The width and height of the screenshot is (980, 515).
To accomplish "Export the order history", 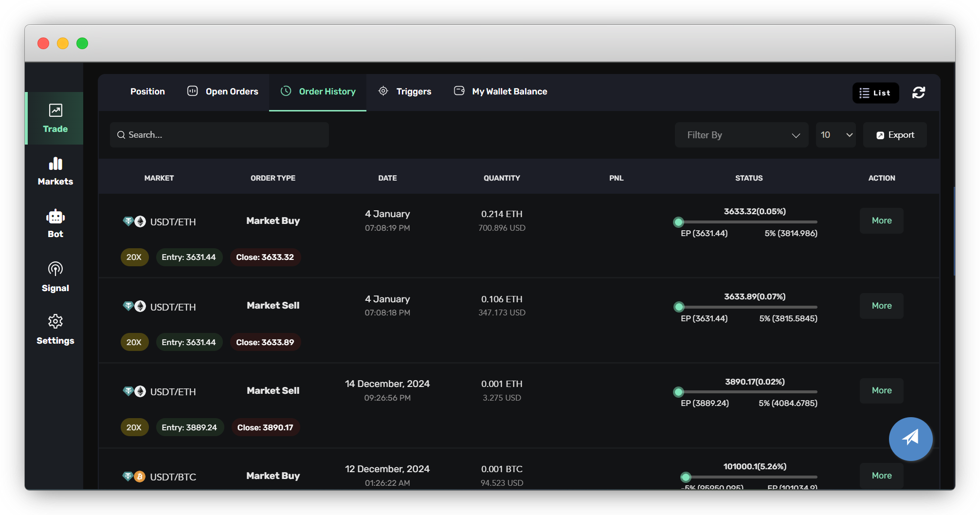I will 894,135.
